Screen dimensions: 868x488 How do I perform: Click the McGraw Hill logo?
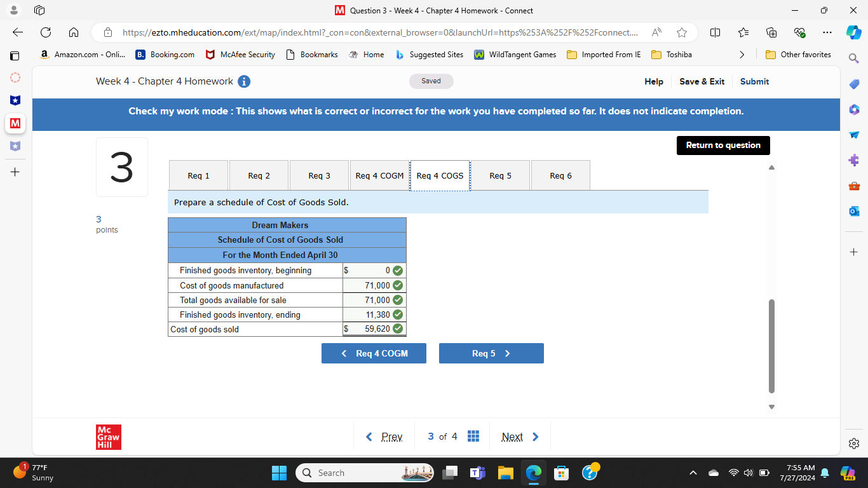pyautogui.click(x=109, y=437)
